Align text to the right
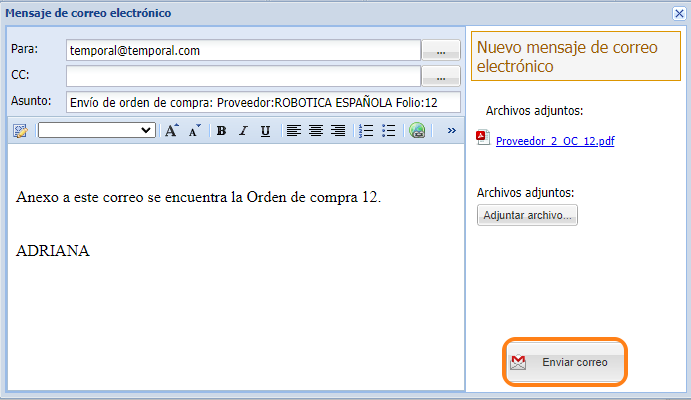 coord(338,130)
